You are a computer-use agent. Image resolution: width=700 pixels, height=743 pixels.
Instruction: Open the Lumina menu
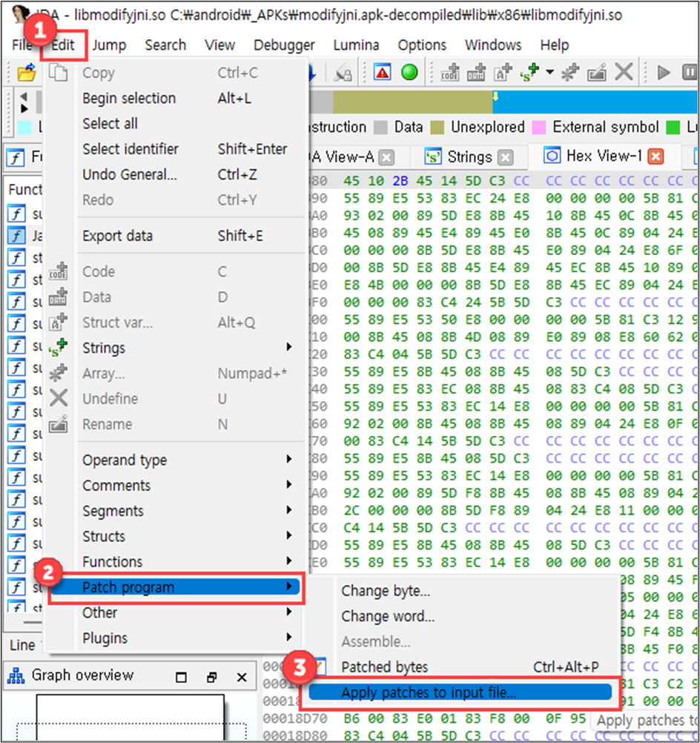pos(356,45)
